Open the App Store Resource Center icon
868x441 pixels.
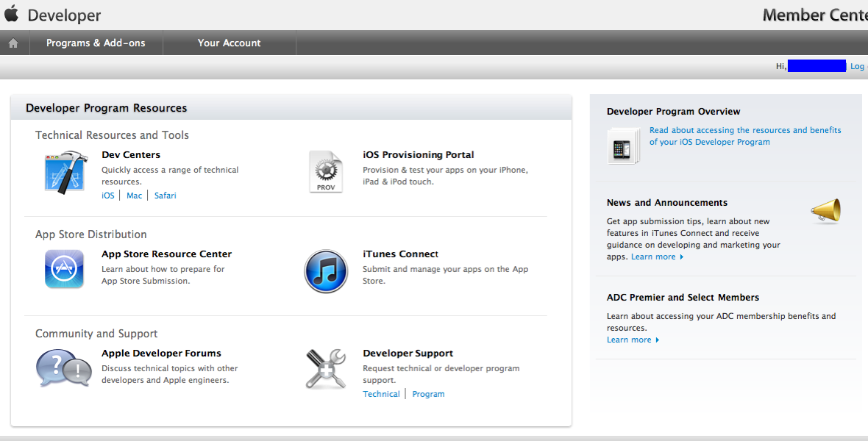64,269
